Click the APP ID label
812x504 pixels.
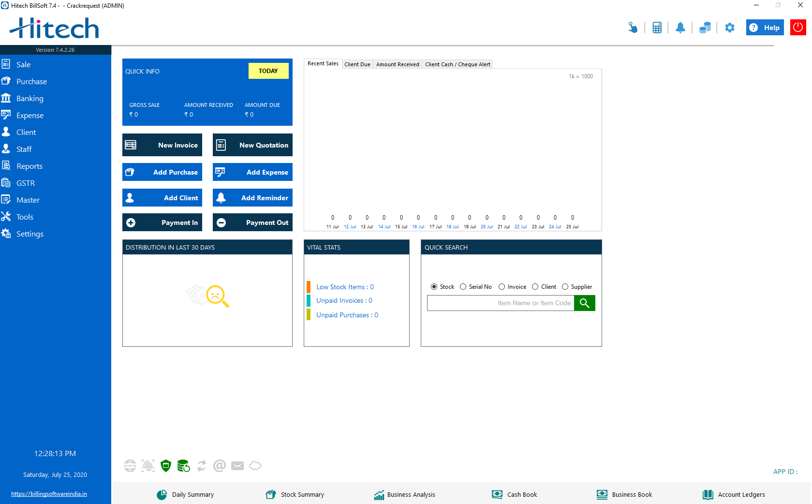click(x=785, y=472)
